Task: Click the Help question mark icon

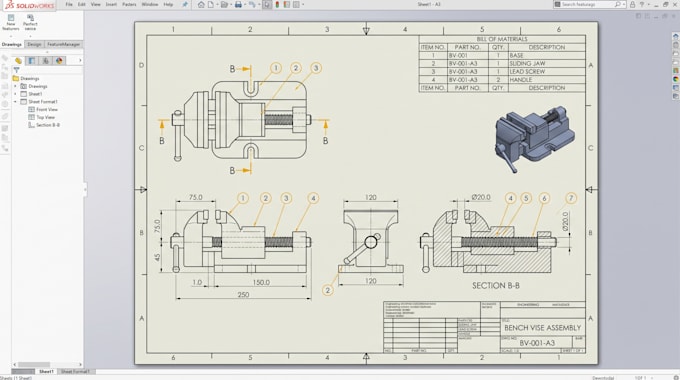Action: click(642, 4)
